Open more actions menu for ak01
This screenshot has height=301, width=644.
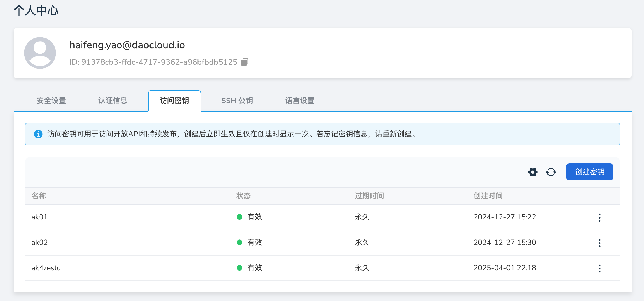[599, 217]
